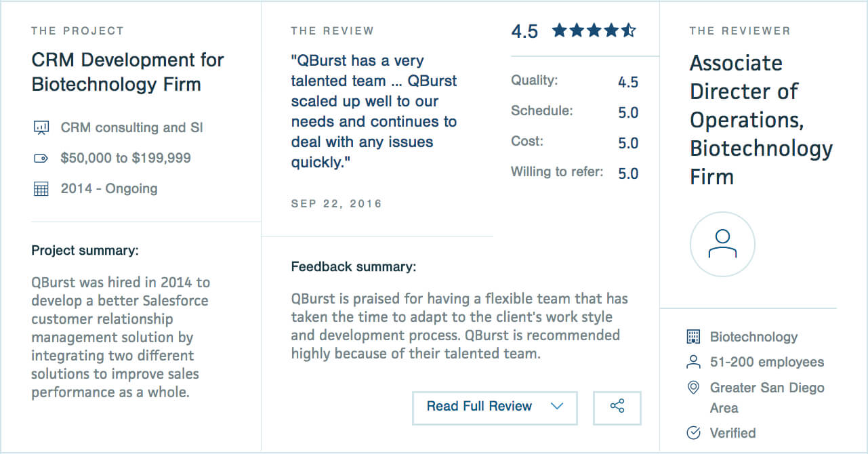Click the person icon by 51-200 employees

[x=693, y=363]
